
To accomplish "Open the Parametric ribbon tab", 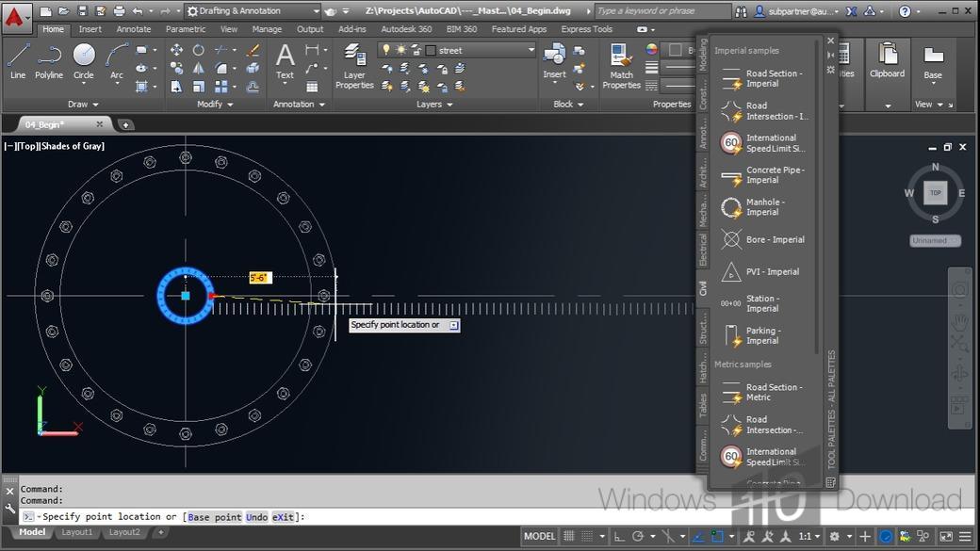I will 185,29.
